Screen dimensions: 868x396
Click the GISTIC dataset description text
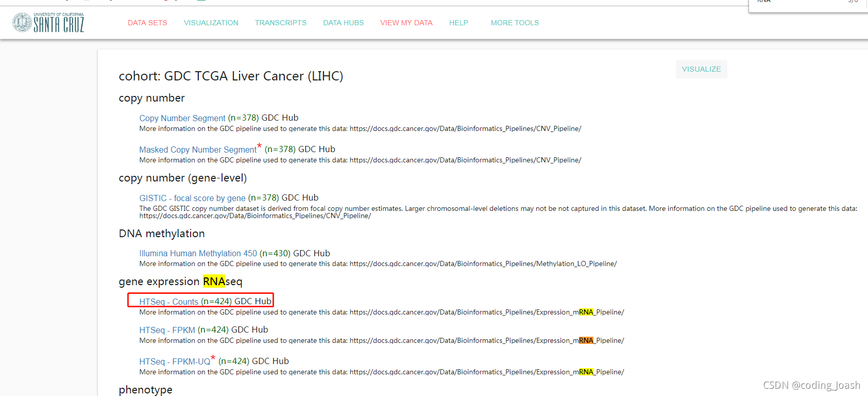point(498,212)
